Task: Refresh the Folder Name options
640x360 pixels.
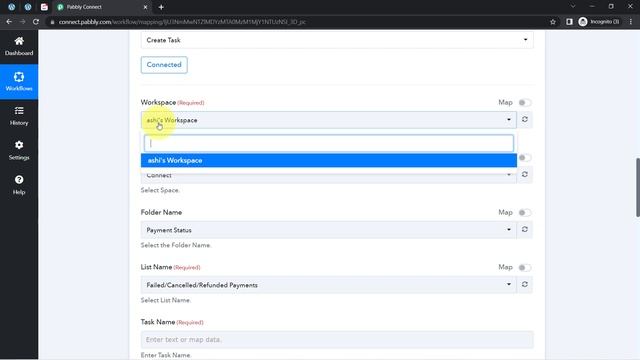Action: 524,229
